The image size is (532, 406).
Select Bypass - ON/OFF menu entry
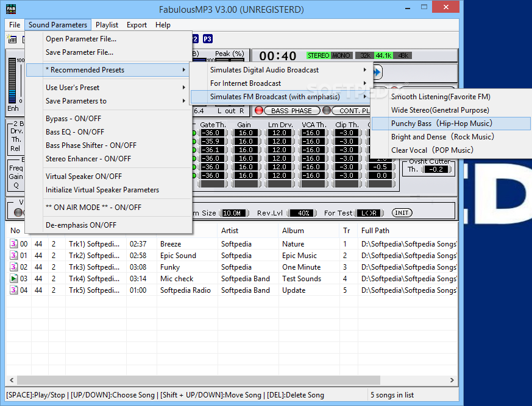click(x=109, y=119)
